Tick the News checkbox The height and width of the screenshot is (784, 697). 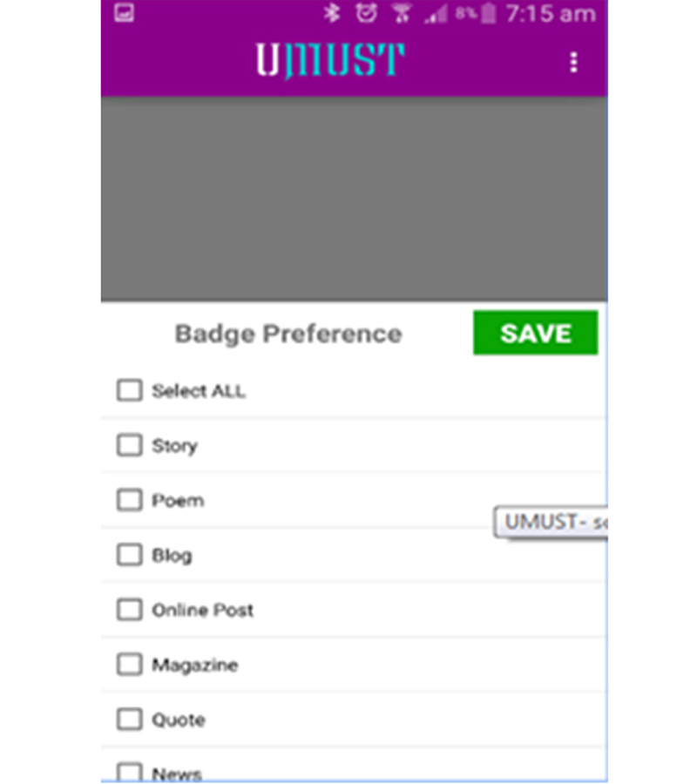pos(130,772)
